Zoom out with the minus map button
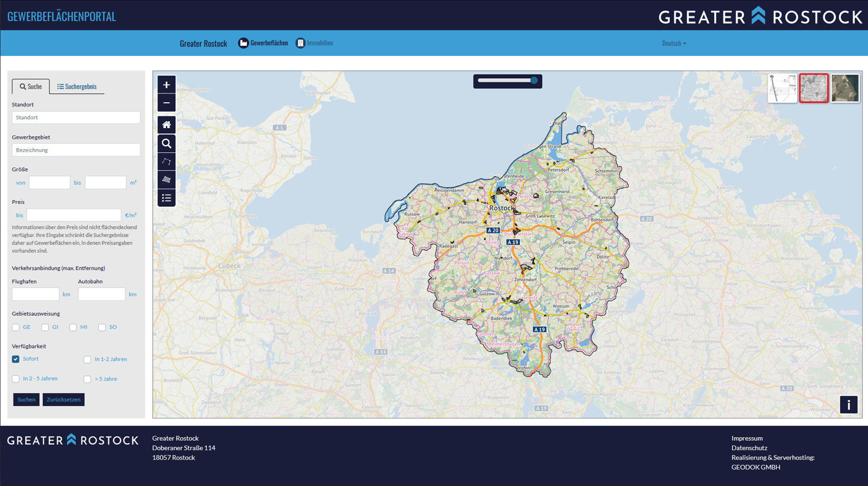 point(166,103)
